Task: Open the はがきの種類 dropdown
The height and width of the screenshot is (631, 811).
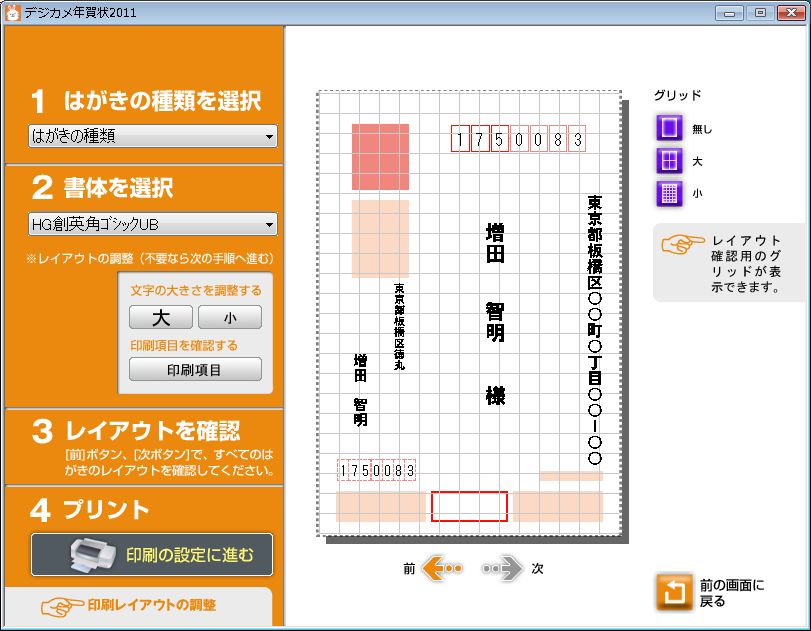Action: (x=153, y=136)
